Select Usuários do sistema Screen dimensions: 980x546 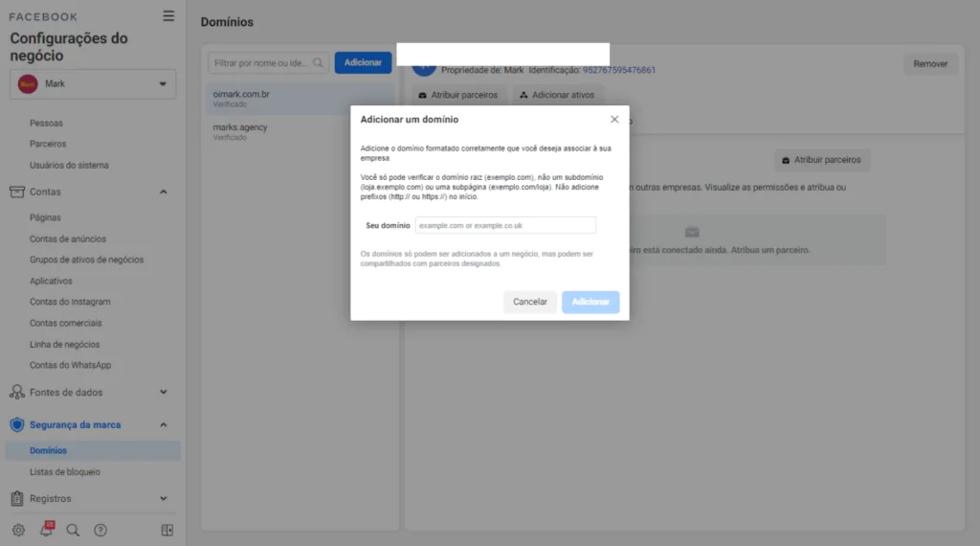(69, 165)
